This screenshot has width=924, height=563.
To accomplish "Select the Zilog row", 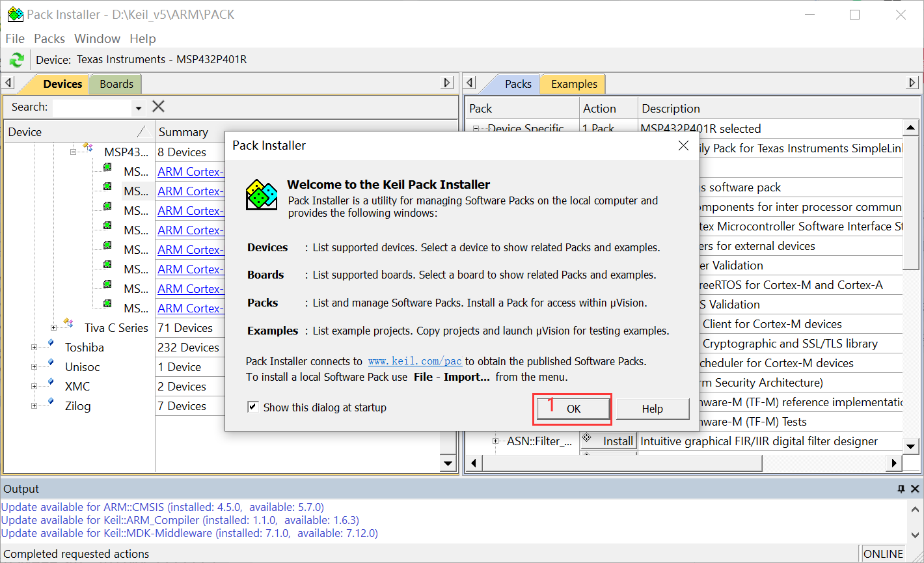I will pyautogui.click(x=77, y=405).
